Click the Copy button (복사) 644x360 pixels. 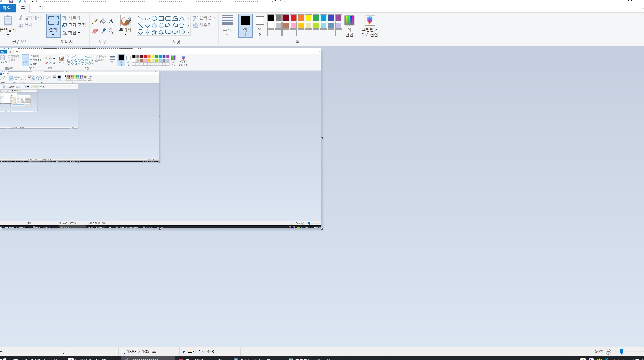click(26, 25)
